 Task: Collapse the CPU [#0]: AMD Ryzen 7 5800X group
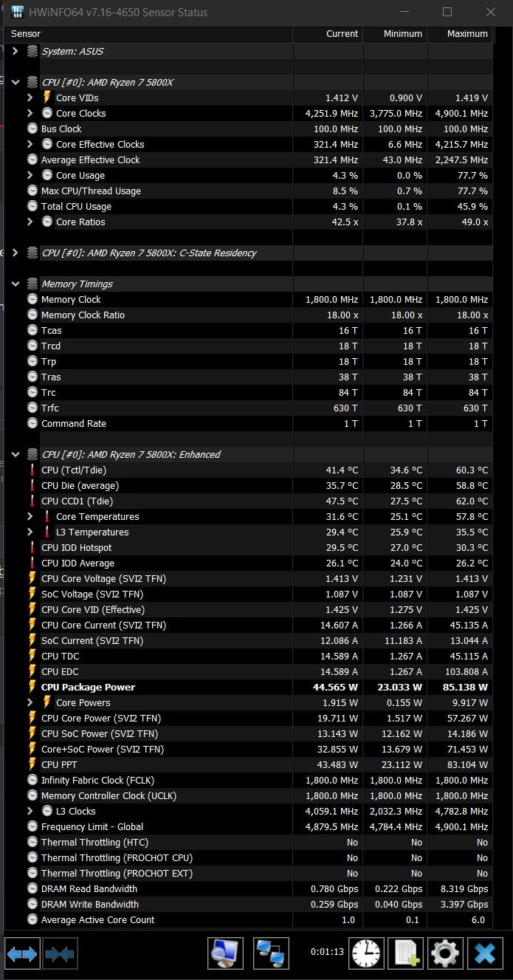[x=15, y=82]
